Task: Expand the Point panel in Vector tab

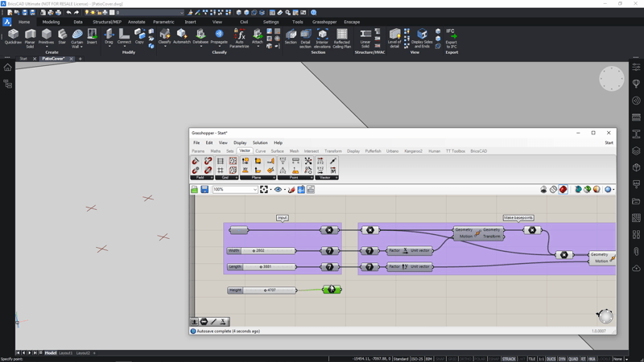Action: [295, 178]
